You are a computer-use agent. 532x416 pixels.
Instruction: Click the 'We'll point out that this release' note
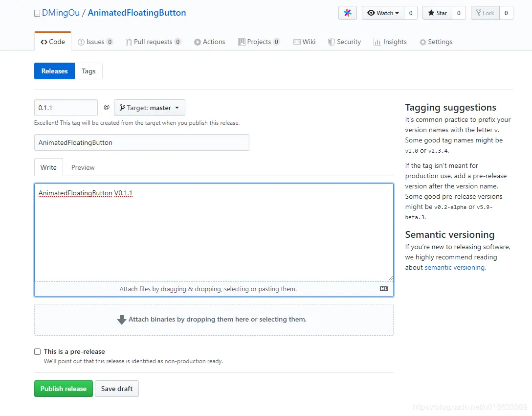133,361
